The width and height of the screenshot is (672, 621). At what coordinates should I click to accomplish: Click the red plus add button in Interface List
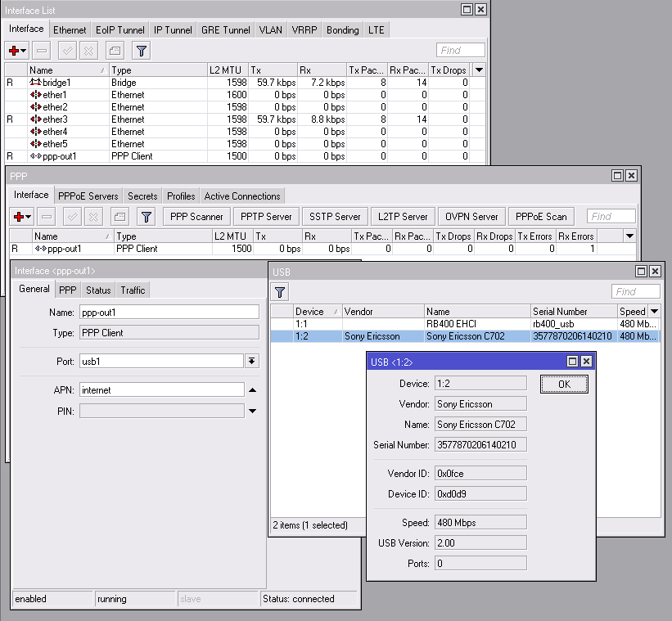(x=16, y=51)
